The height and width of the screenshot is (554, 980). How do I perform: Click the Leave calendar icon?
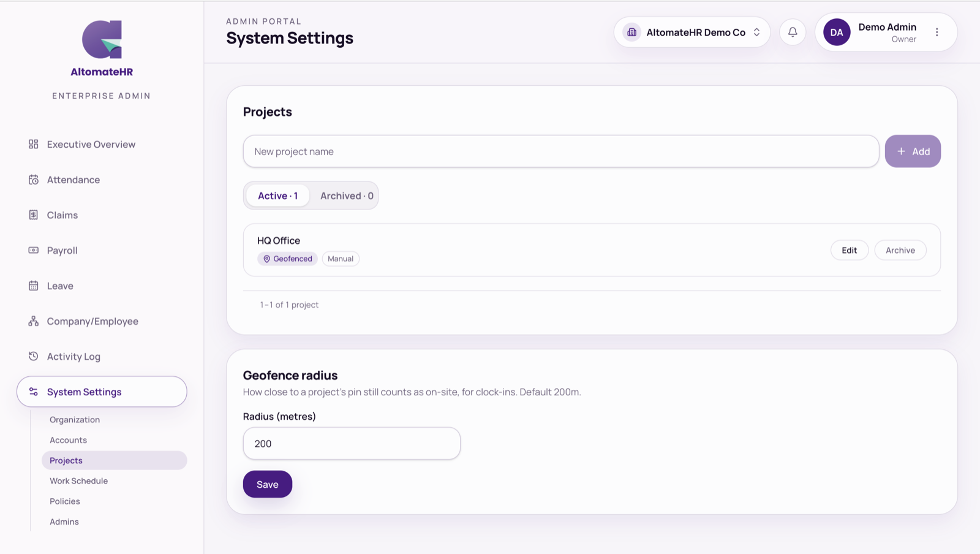click(34, 286)
